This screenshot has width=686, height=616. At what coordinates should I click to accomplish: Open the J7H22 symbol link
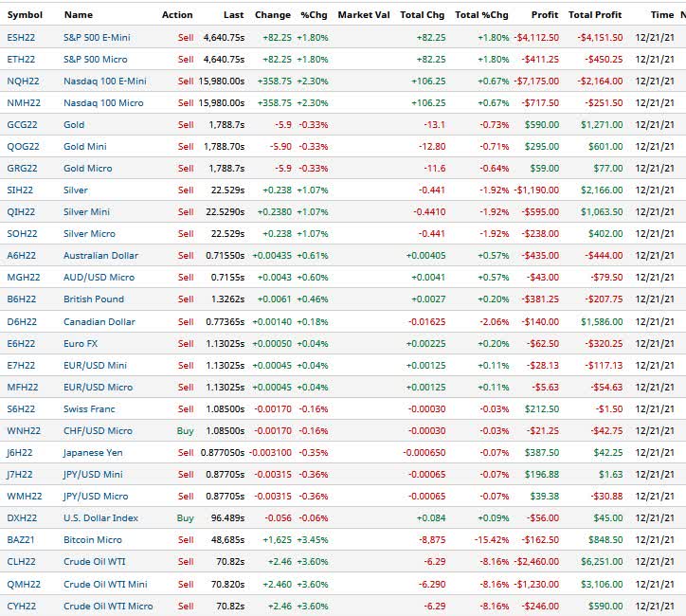20,475
